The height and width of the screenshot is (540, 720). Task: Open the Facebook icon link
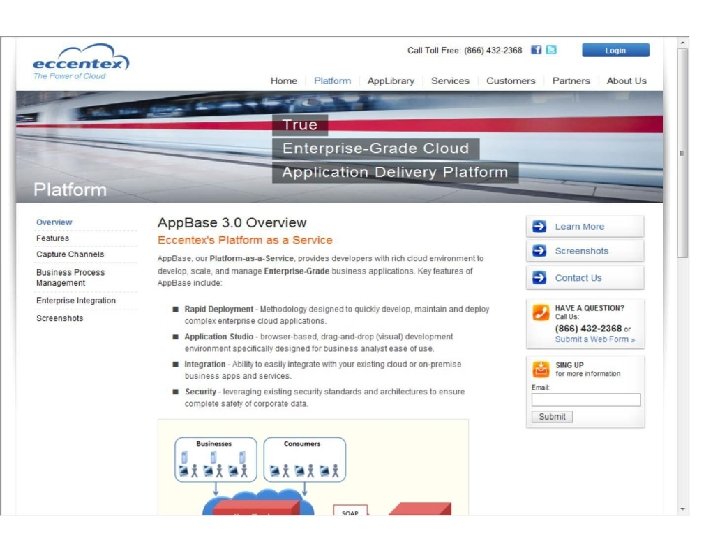click(x=536, y=50)
